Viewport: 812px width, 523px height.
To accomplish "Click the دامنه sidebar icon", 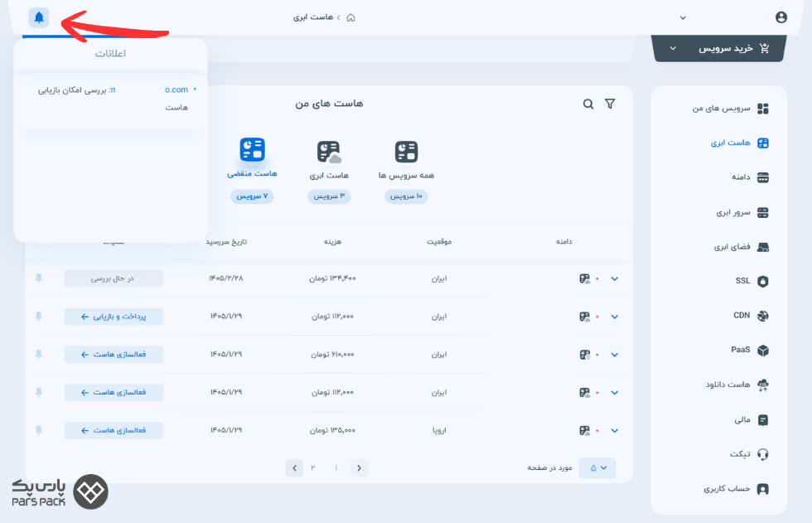I will 763,178.
